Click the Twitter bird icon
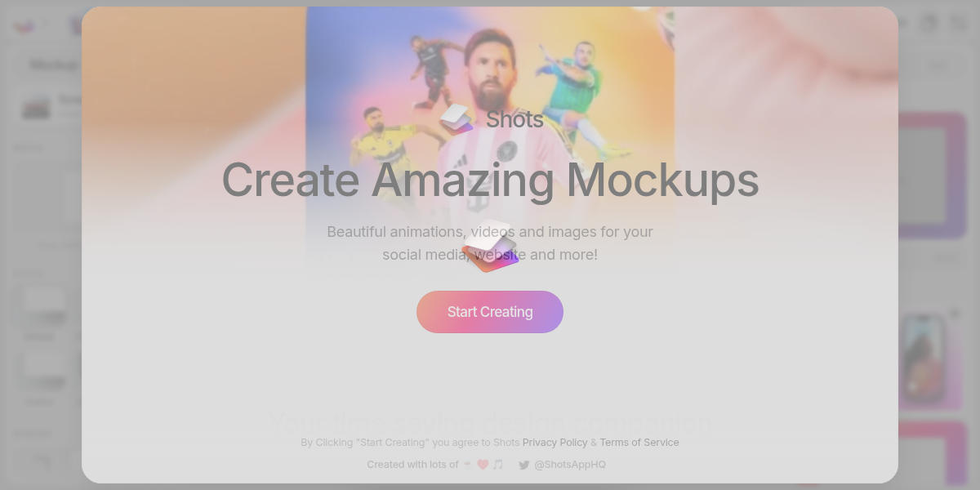Image resolution: width=980 pixels, height=490 pixels. (524, 465)
